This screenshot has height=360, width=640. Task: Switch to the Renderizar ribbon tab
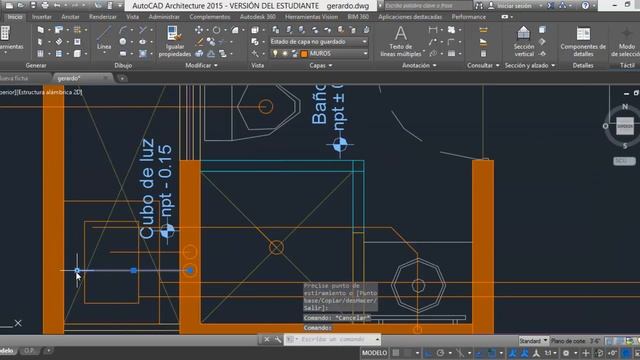pyautogui.click(x=103, y=17)
